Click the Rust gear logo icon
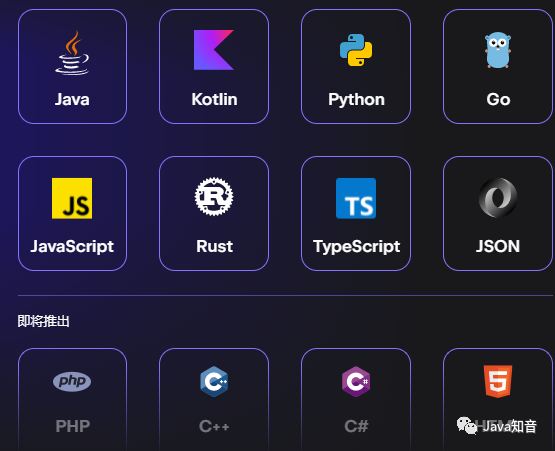Image resolution: width=555 pixels, height=451 pixels. point(214,196)
